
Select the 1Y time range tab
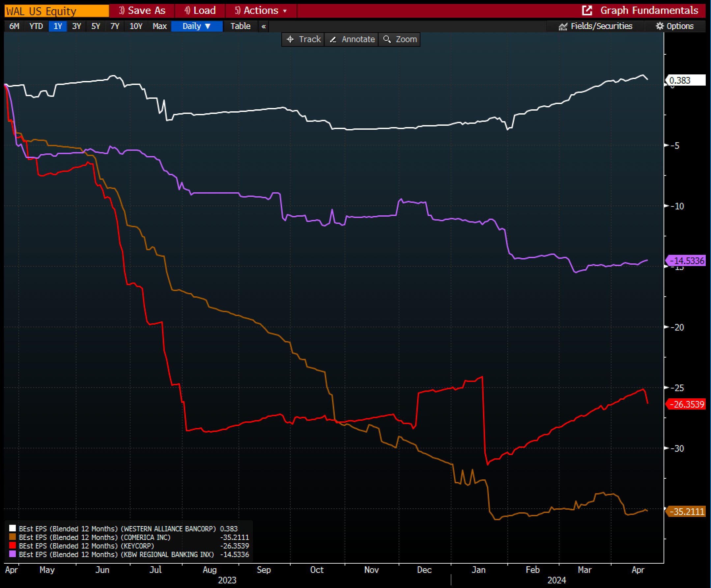pyautogui.click(x=58, y=26)
